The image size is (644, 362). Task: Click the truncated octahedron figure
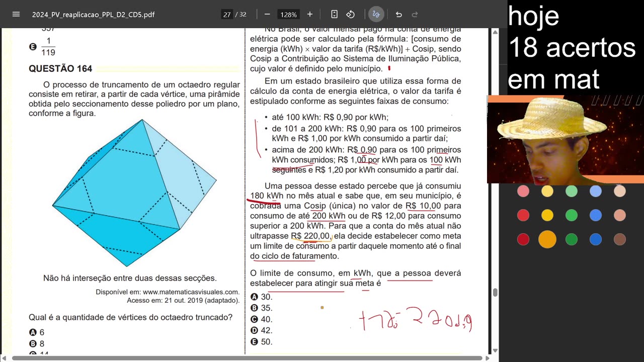(134, 193)
